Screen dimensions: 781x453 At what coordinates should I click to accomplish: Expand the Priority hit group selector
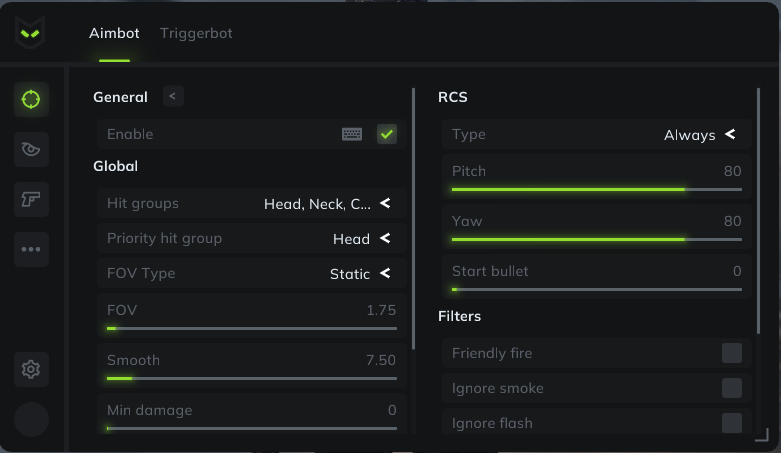pos(252,238)
